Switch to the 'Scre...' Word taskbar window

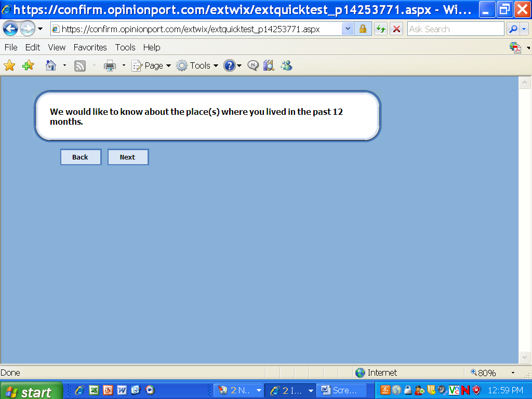[x=342, y=390]
